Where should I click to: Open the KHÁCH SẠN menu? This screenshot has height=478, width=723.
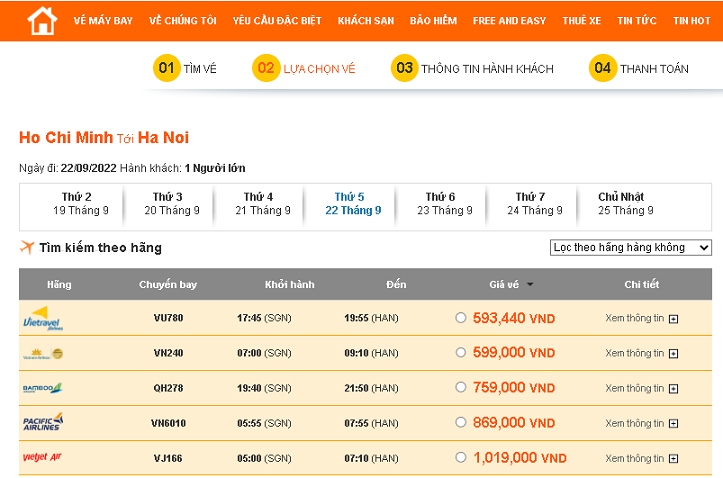(x=366, y=21)
